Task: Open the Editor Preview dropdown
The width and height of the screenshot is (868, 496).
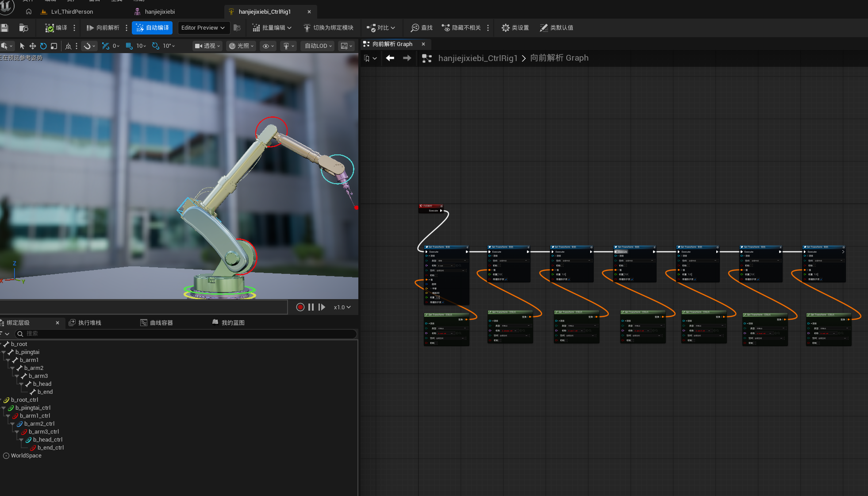Action: click(x=204, y=28)
